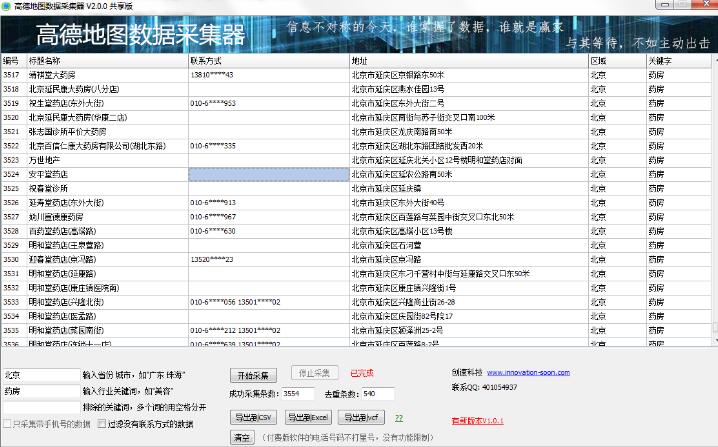
Task: Click 停止采集 stop collection button
Action: pyautogui.click(x=314, y=373)
